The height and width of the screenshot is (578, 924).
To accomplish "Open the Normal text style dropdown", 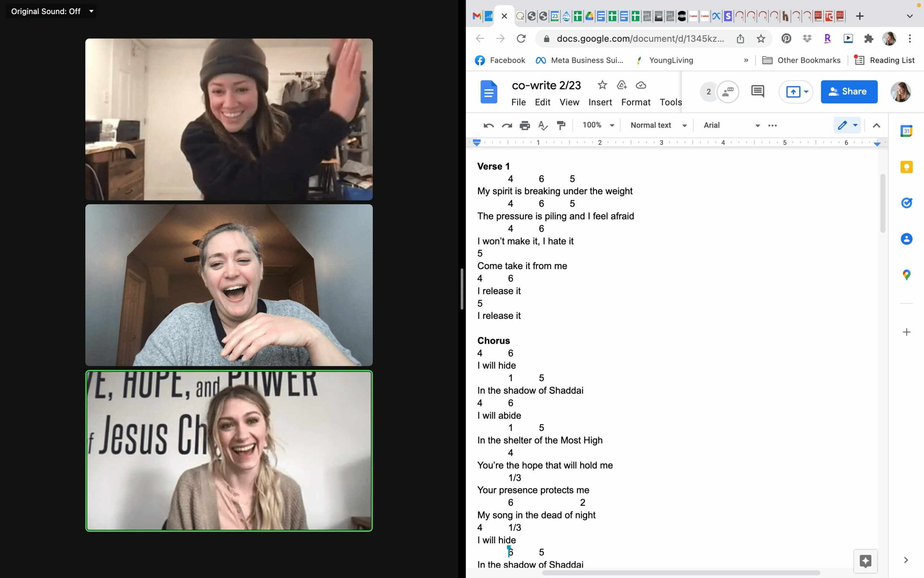I will pyautogui.click(x=658, y=125).
